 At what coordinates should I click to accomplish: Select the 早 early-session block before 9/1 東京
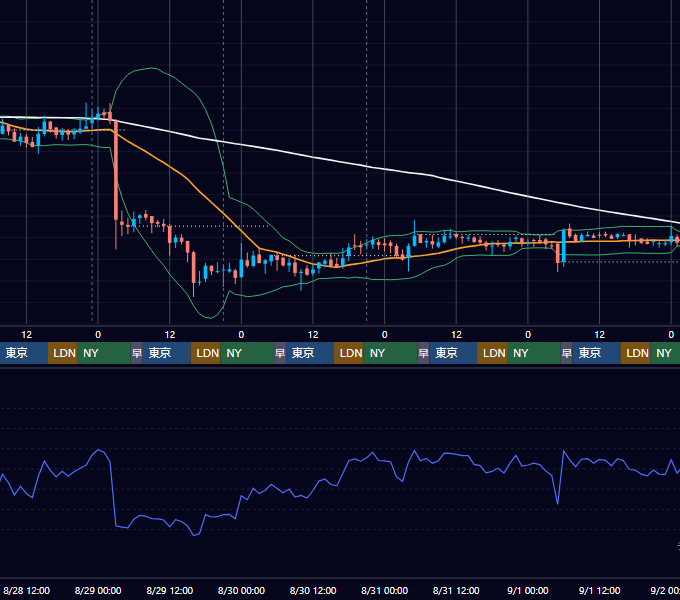click(x=566, y=353)
